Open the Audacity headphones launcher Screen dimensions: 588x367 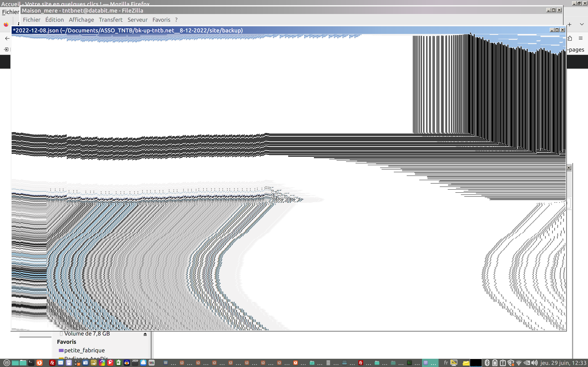[127, 363]
